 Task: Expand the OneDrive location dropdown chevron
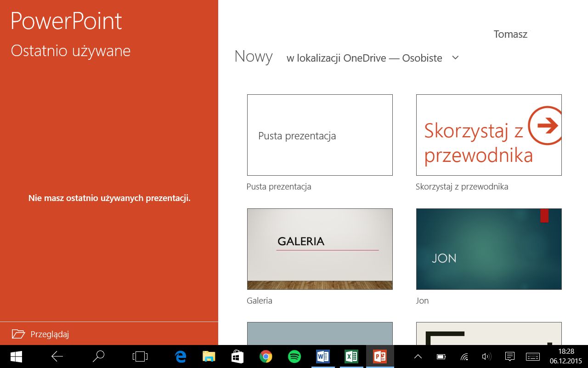point(455,58)
